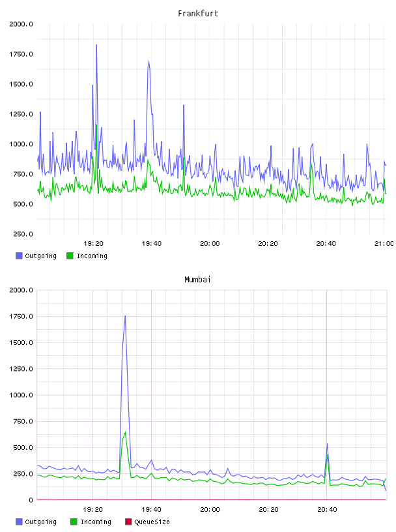Click the 1500.0 axis label on Mumbai chart
Image resolution: width=396 pixels, height=532 pixels.
pyautogui.click(x=21, y=343)
